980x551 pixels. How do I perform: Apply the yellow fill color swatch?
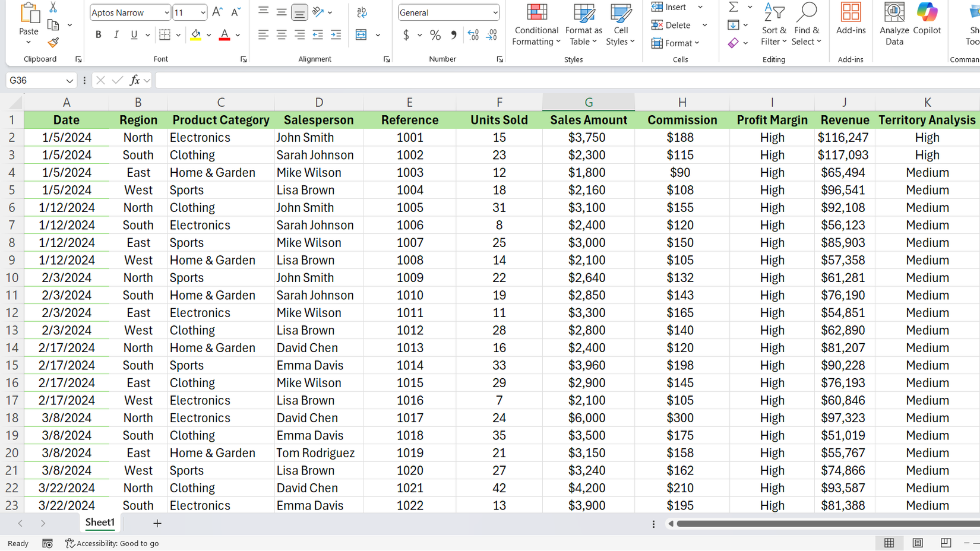coord(195,35)
